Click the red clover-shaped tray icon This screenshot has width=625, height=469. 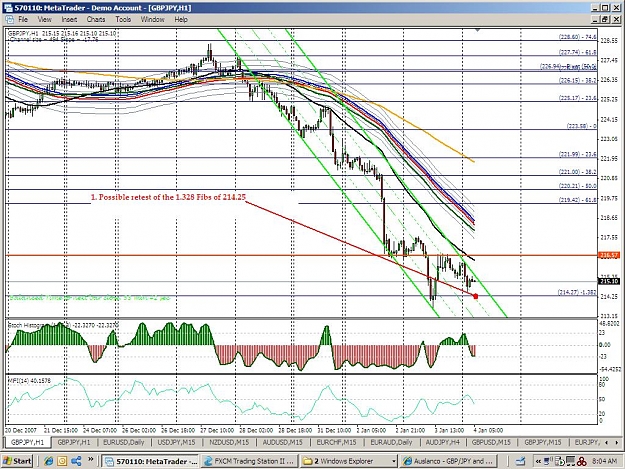point(582,461)
